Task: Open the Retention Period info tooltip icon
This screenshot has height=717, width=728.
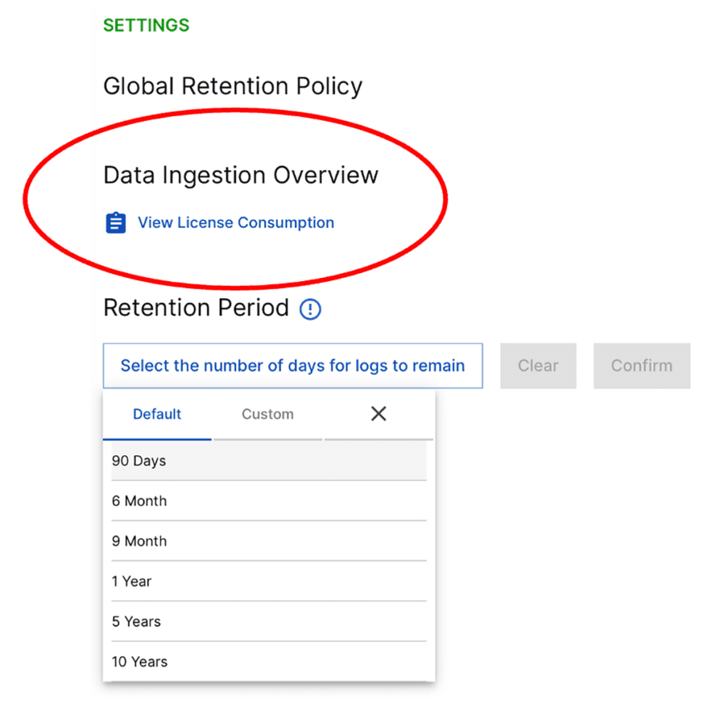Action: pos(309,309)
